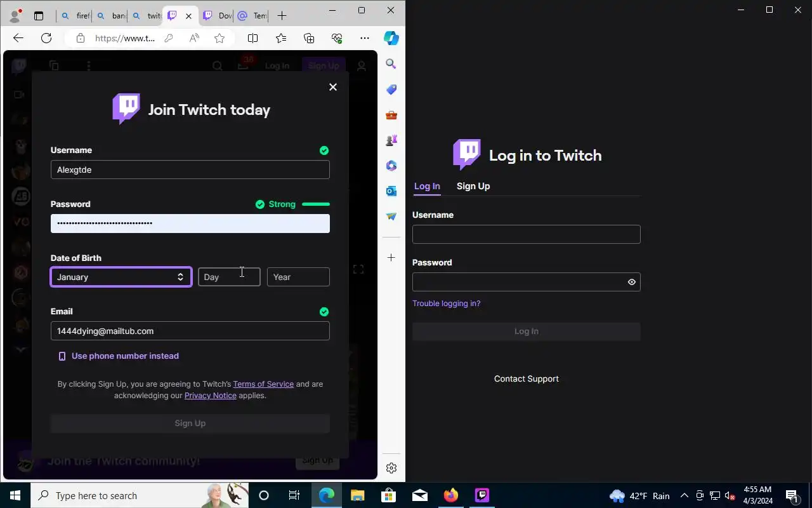Open a new browser tab
The height and width of the screenshot is (508, 812).
[282, 16]
